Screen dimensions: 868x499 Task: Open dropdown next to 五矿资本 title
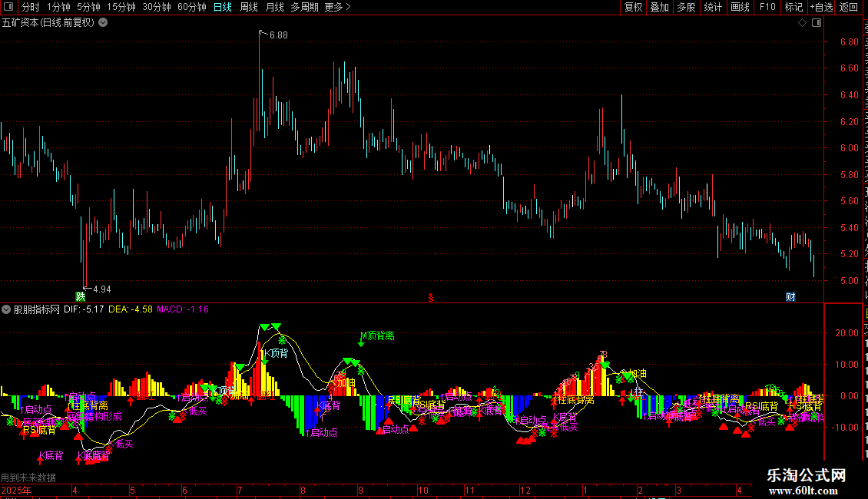103,23
